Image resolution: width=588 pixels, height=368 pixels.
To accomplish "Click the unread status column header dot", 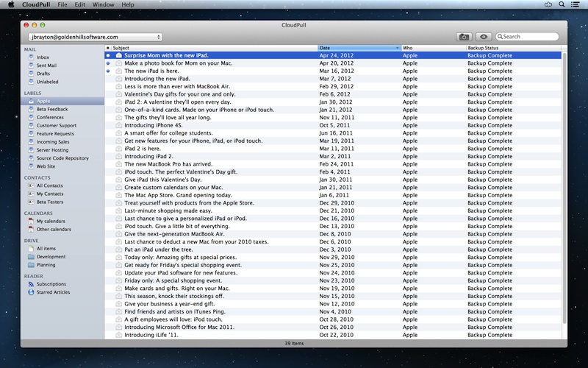I will (x=108, y=48).
